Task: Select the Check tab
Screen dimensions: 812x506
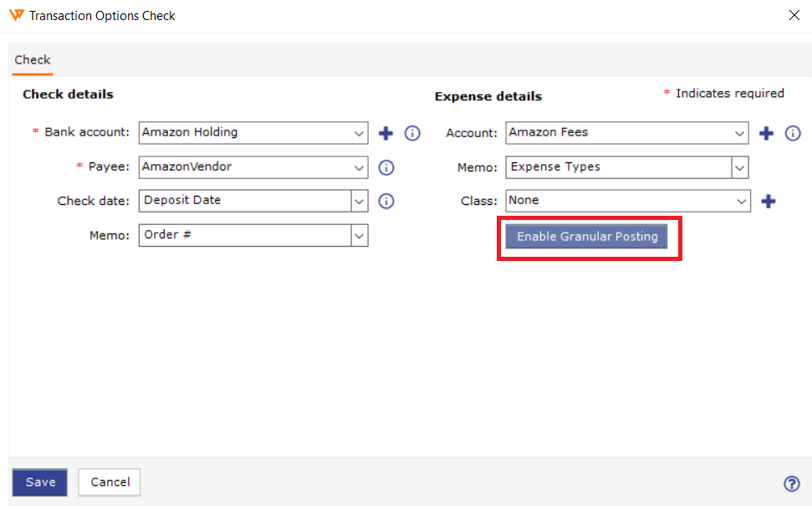Action: (x=32, y=60)
